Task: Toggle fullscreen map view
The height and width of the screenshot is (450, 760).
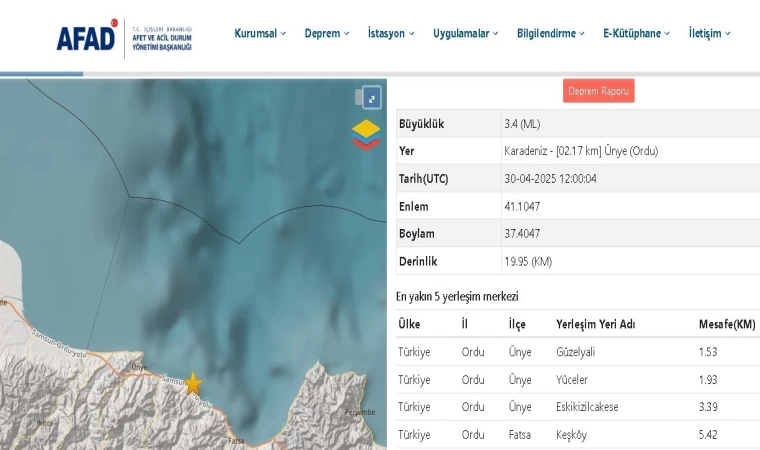Action: tap(371, 97)
